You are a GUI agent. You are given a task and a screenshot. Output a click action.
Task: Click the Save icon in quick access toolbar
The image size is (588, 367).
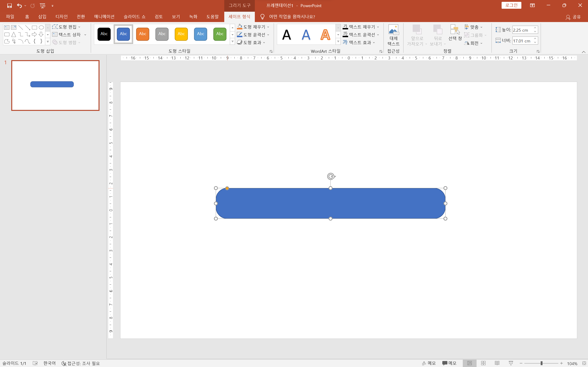[9, 5]
